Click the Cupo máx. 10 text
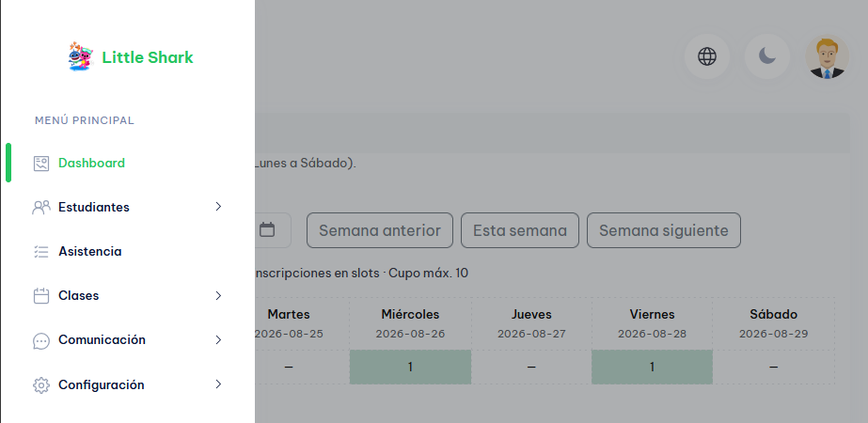The width and height of the screenshot is (868, 423). coord(429,273)
